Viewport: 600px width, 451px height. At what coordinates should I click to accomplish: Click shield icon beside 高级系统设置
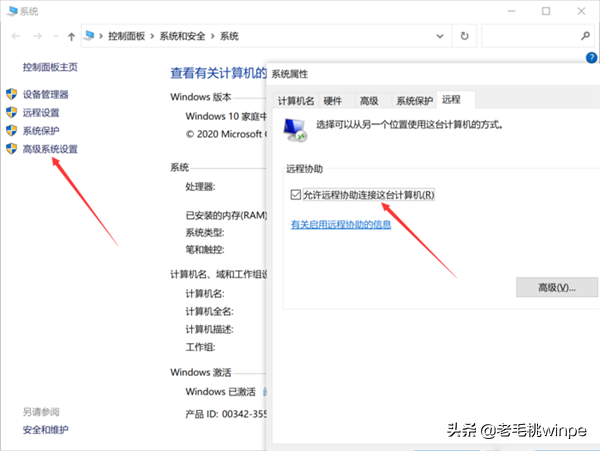pos(11,148)
